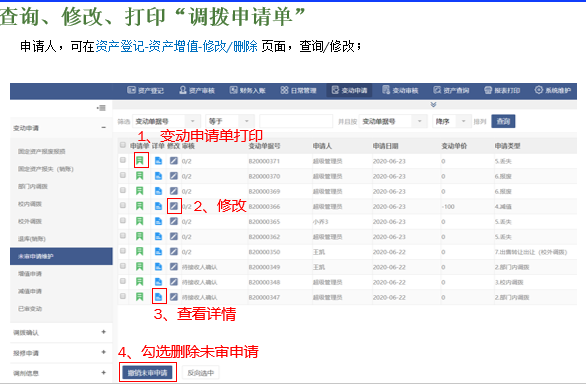Image resolution: width=586 pixels, height=384 pixels.
Task: Open detail sheet for row B20000371
Action: coord(158,161)
